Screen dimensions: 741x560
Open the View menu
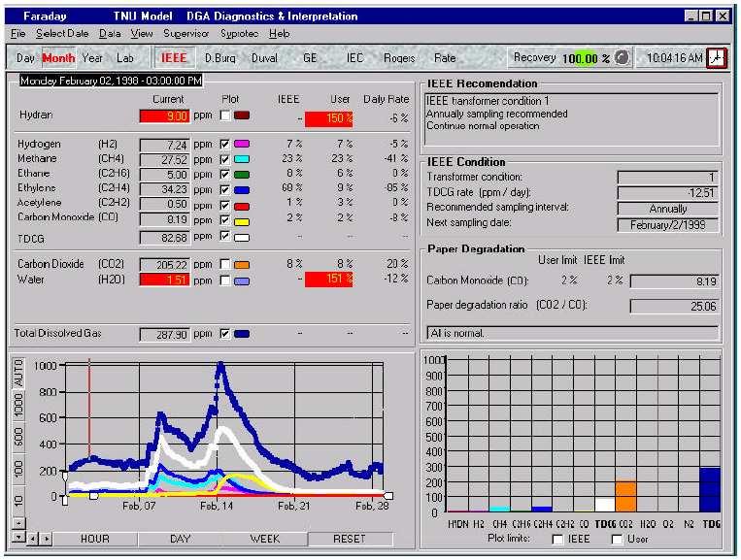[142, 34]
